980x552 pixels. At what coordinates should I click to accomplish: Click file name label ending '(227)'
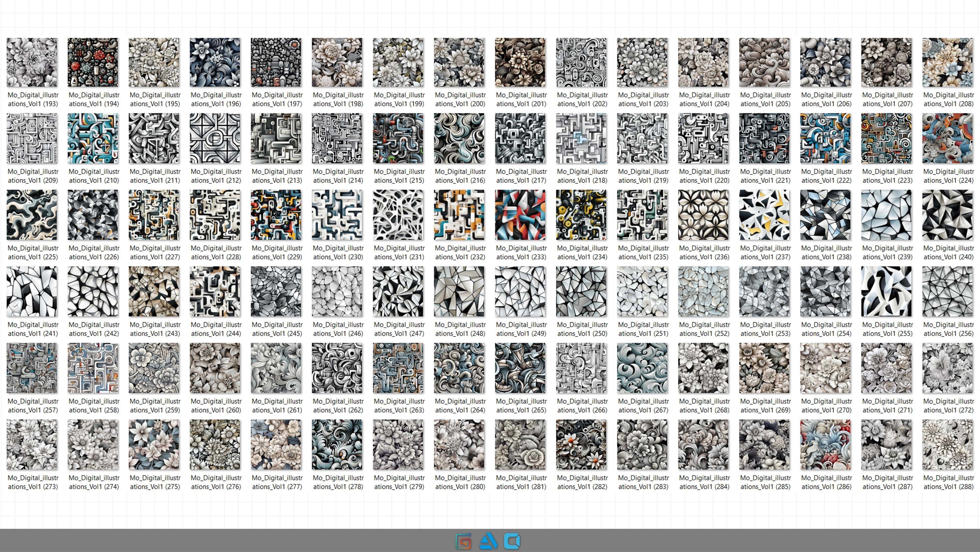tap(155, 252)
